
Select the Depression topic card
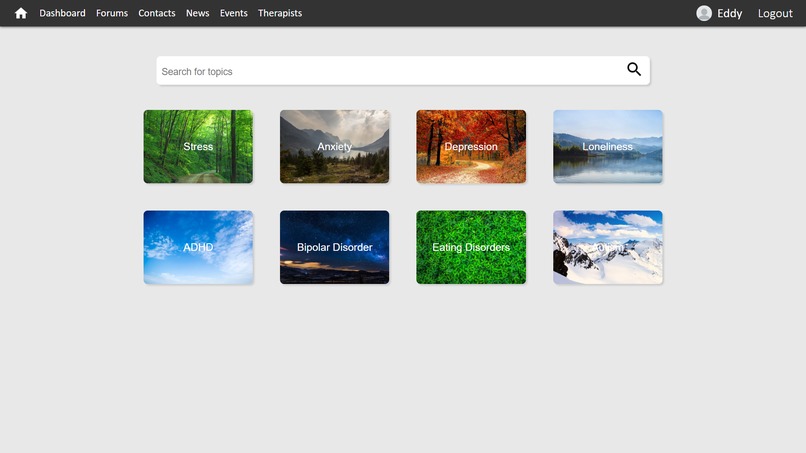tap(471, 147)
